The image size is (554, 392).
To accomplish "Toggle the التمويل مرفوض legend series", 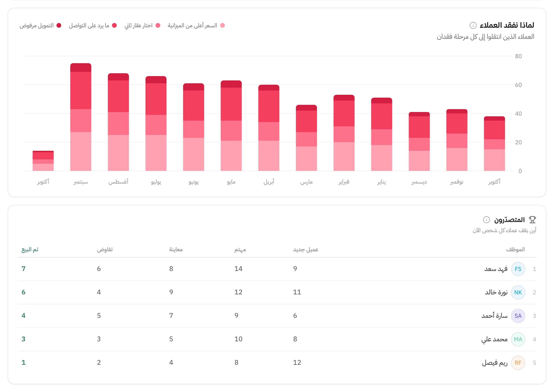I will coord(40,25).
